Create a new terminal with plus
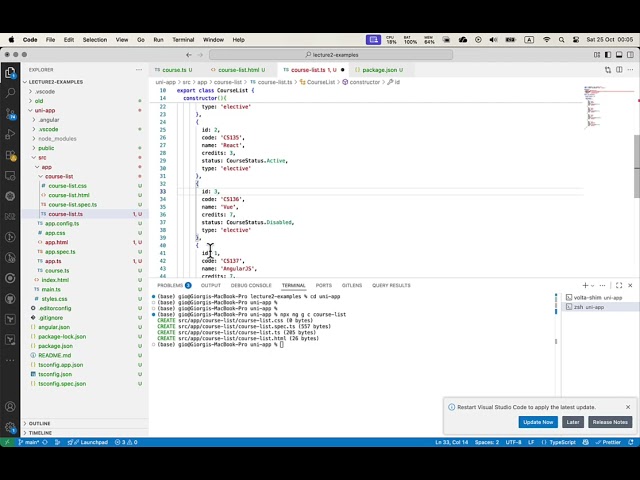Image resolution: width=640 pixels, height=480 pixels. [x=585, y=285]
